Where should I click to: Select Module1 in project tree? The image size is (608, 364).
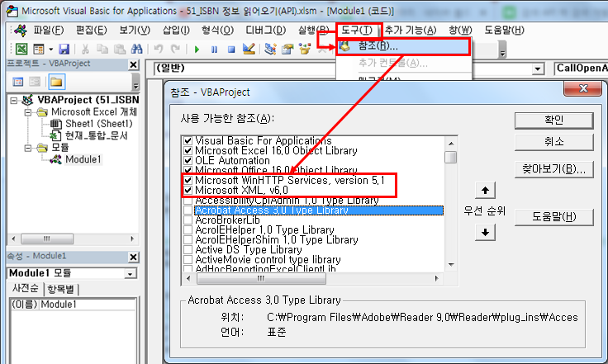(83, 159)
